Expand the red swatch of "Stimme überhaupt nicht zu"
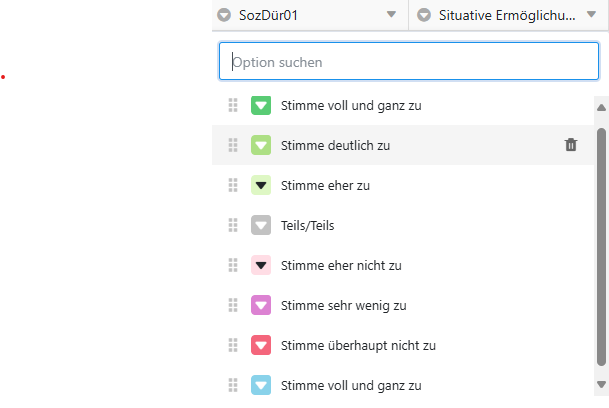 [x=261, y=345]
